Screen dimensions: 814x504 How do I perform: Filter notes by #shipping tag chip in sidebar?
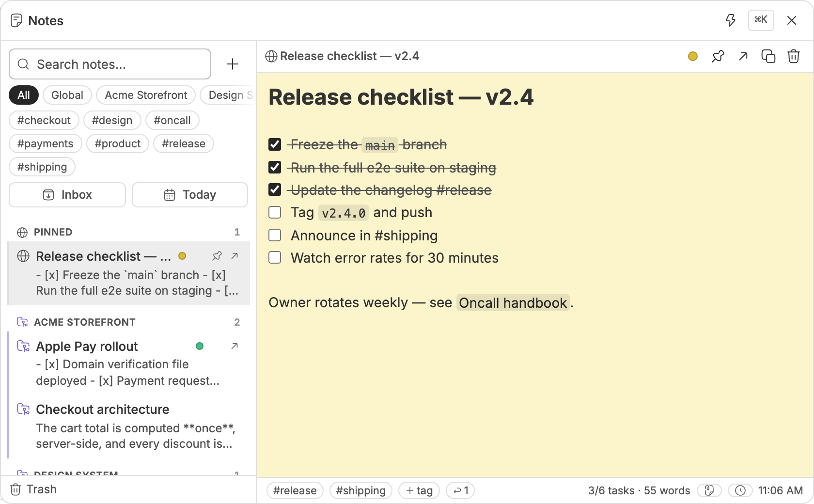[42, 167]
